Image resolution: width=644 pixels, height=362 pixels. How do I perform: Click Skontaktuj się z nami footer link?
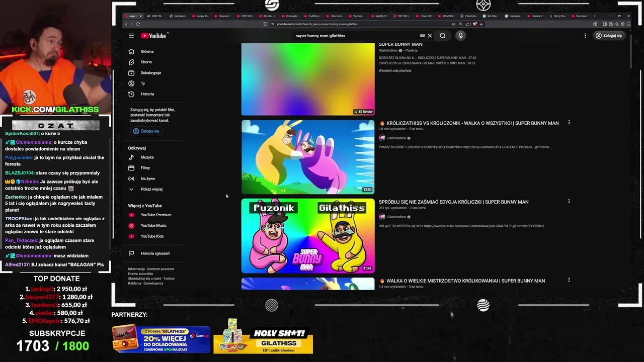click(144, 279)
